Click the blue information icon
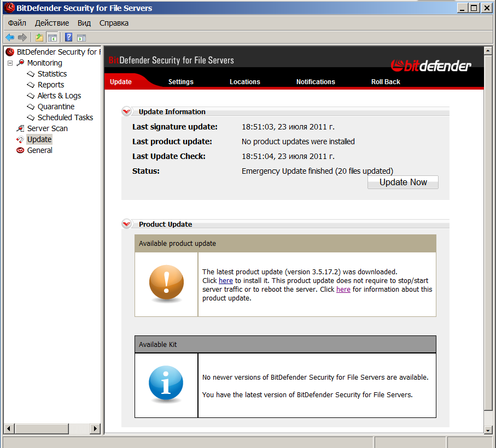The height and width of the screenshot is (448, 496). 166,383
